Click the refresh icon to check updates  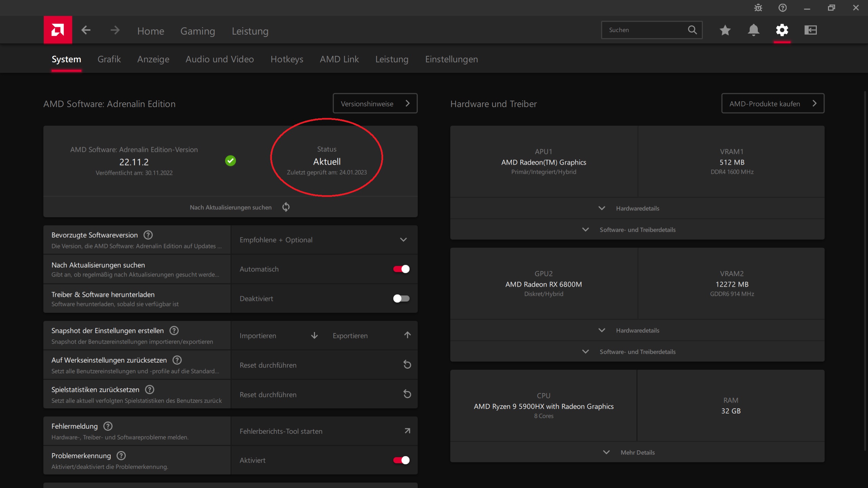pos(286,207)
